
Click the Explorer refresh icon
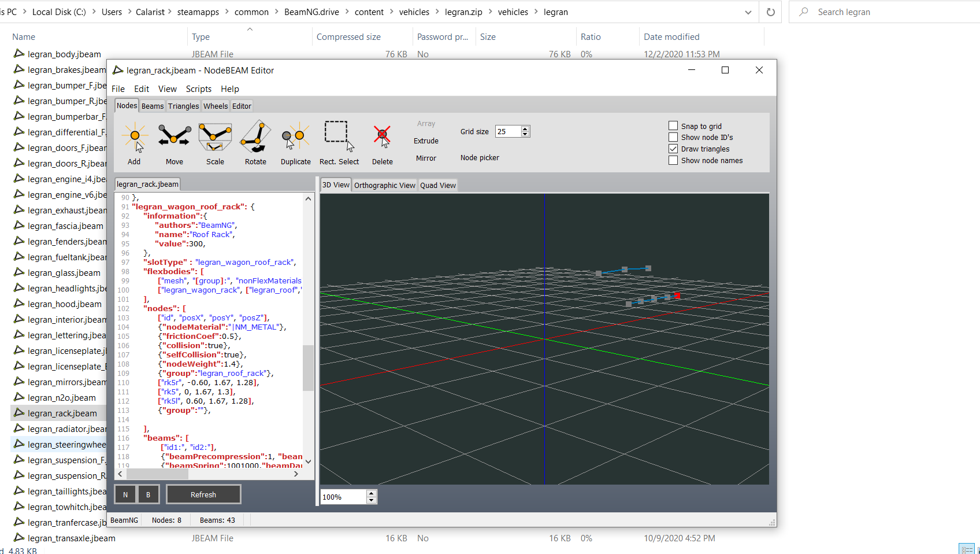point(770,12)
